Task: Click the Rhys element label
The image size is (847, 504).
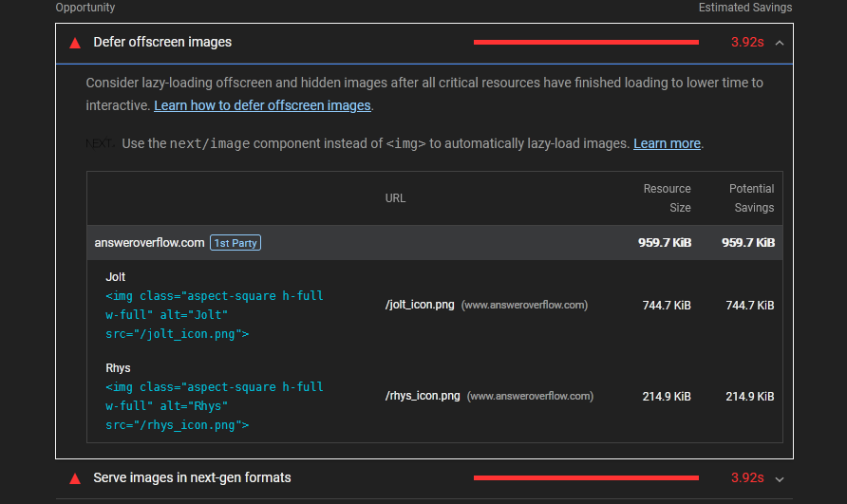Action: (118, 368)
